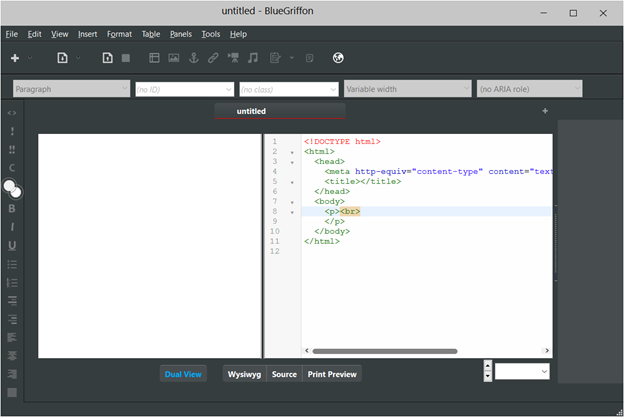The image size is (624, 417).
Task: Click the Print Preview button
Action: click(x=332, y=374)
